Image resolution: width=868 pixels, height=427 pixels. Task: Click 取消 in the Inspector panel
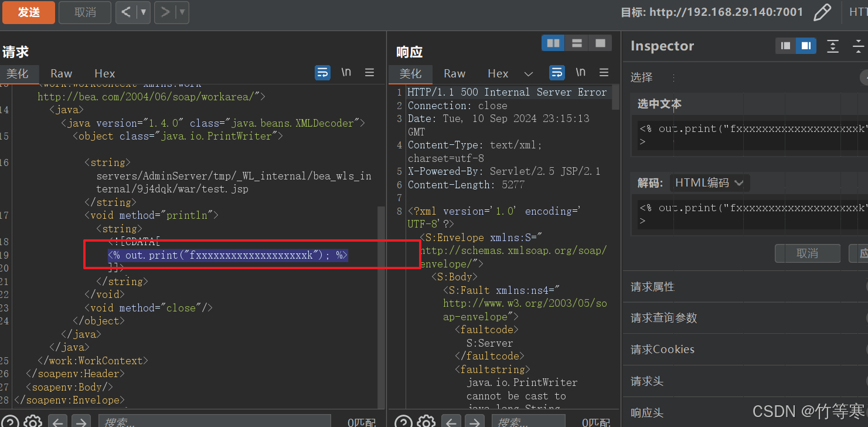click(808, 253)
